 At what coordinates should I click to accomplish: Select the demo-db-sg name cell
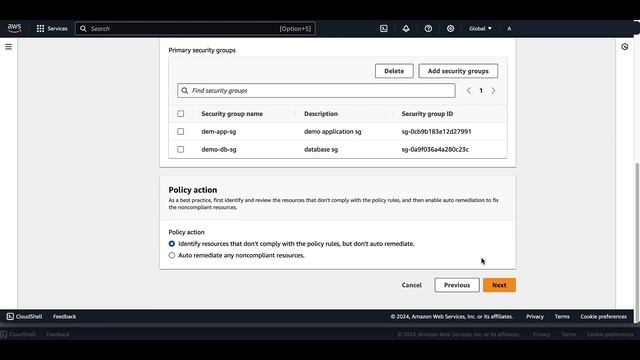coord(219,149)
